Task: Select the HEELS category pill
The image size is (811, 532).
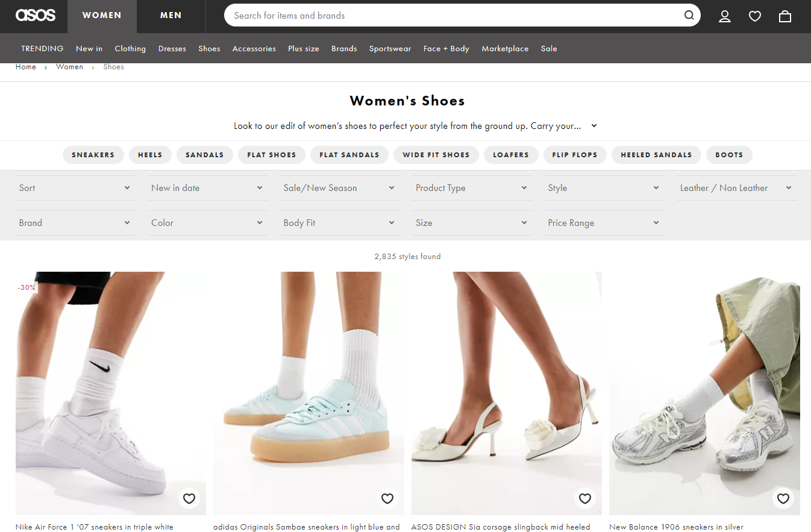Action: click(150, 155)
